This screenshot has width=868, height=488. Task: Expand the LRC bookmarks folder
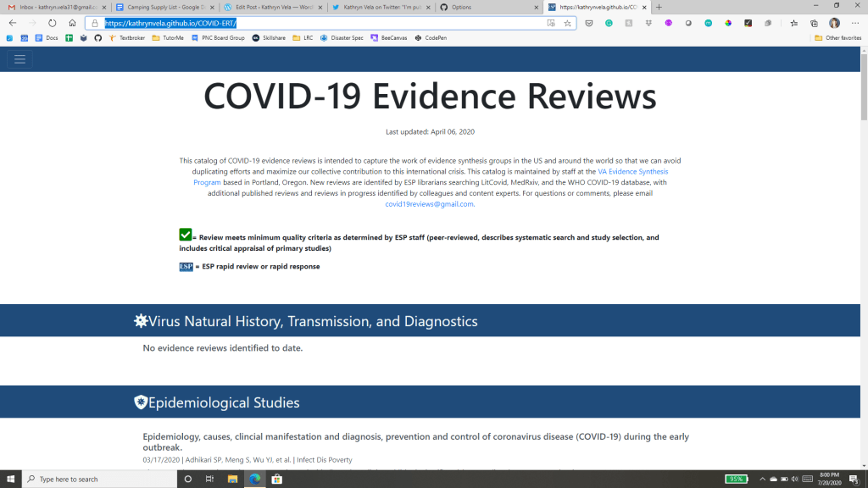pyautogui.click(x=303, y=38)
